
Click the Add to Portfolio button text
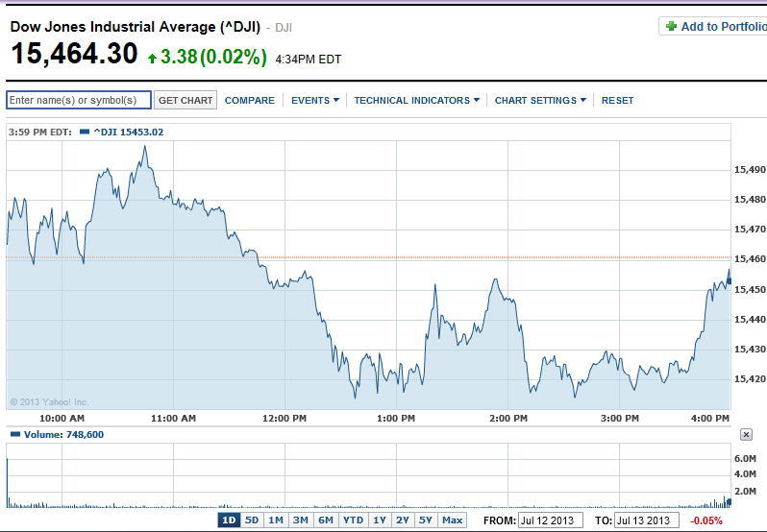coord(723,27)
